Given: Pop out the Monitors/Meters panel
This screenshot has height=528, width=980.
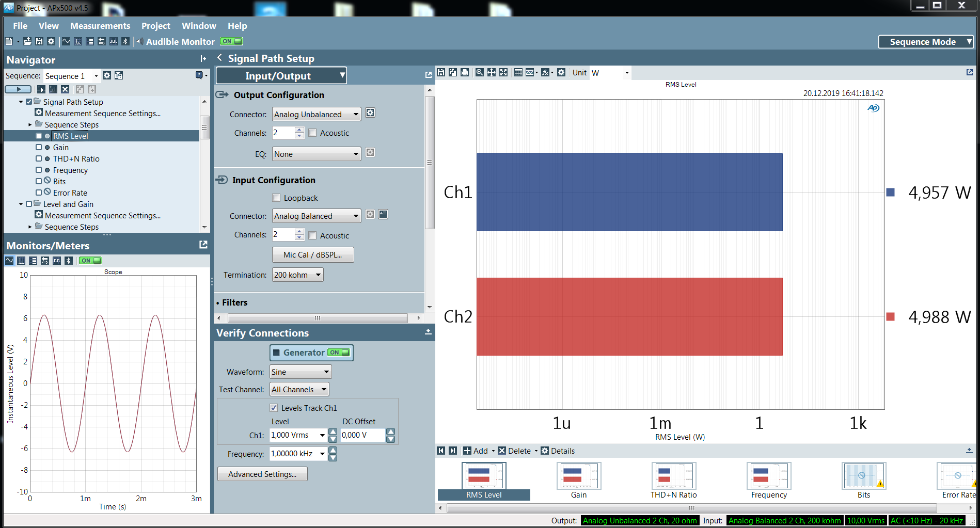Looking at the screenshot, I should pyautogui.click(x=203, y=245).
